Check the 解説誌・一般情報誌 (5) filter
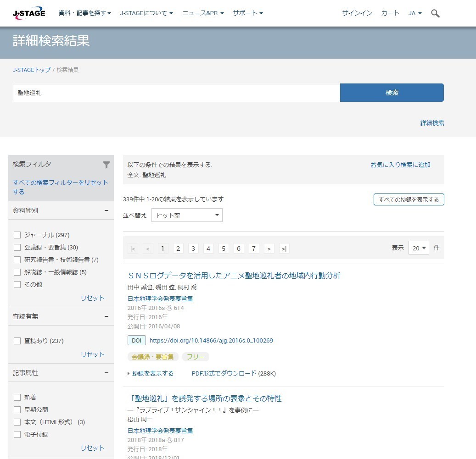Viewport: 476px width, 459px height. (x=17, y=272)
